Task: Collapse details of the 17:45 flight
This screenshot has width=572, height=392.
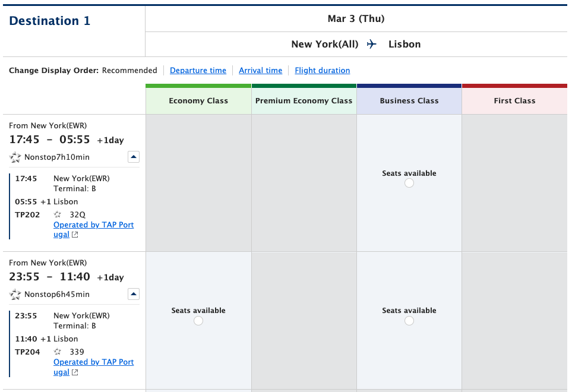Action: point(133,157)
